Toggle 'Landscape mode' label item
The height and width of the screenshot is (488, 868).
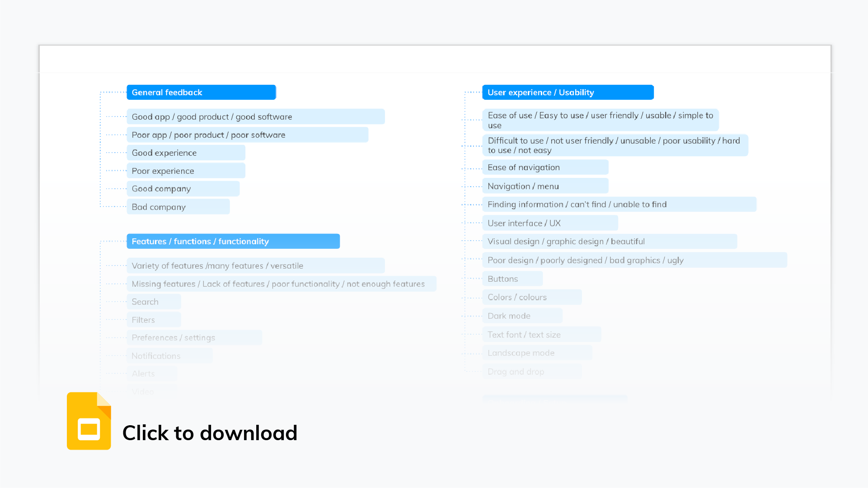[520, 353]
